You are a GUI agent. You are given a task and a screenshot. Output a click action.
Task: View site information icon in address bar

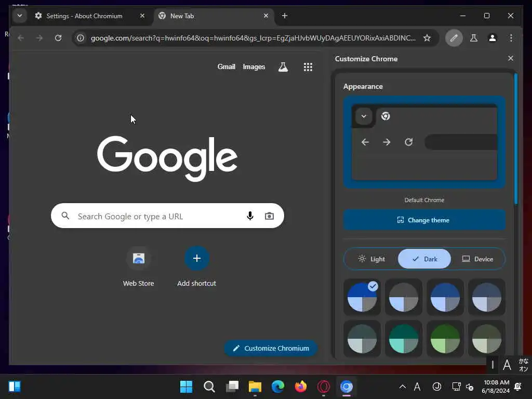pos(81,38)
